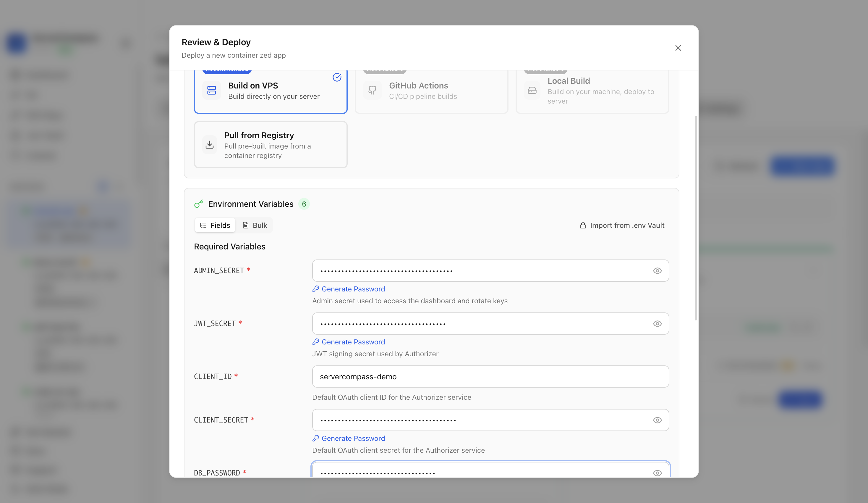868x503 pixels.
Task: Click the server icon on Build on VPS
Action: [211, 90]
